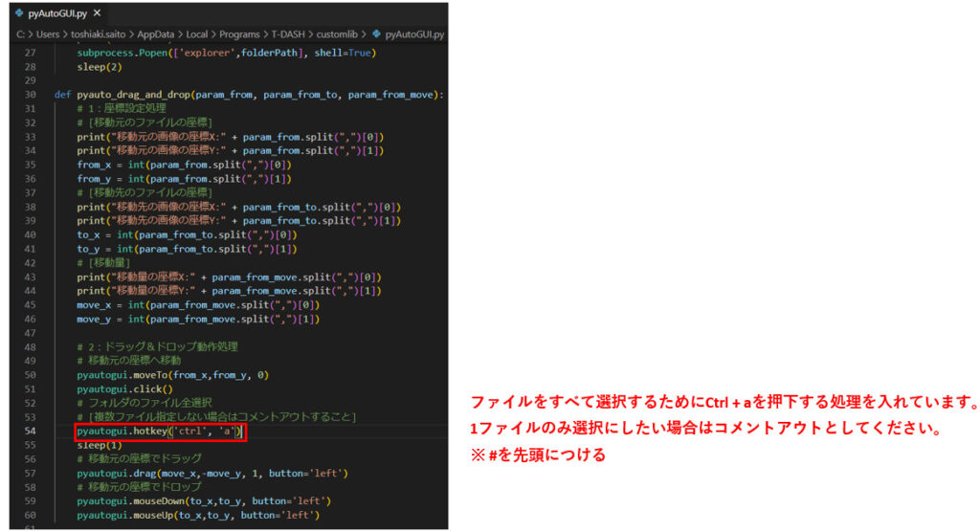Open the toshiaki.saito breadcrumb dropdown
This screenshot has height=532, width=980.
[99, 35]
